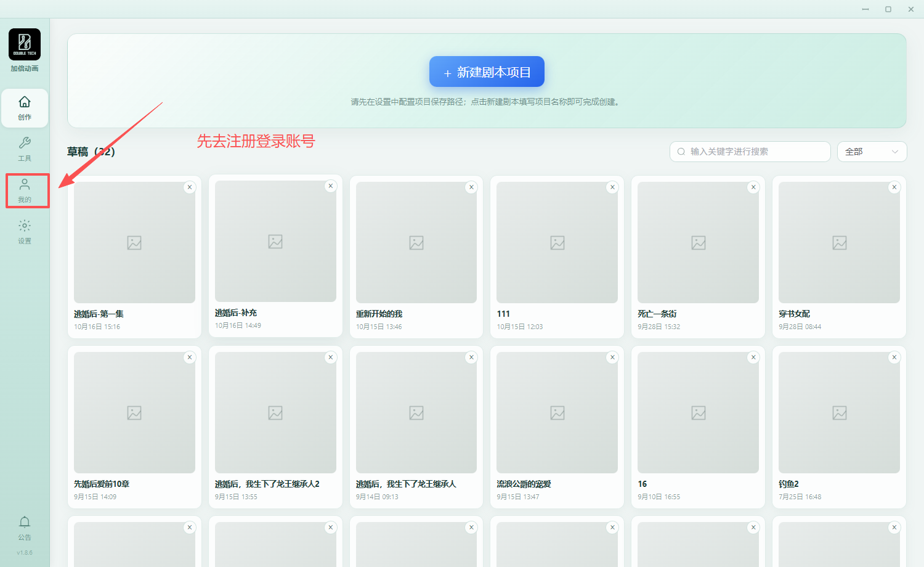The image size is (924, 567).
Task: Remove the 逃婚后-补充 draft
Action: [331, 186]
